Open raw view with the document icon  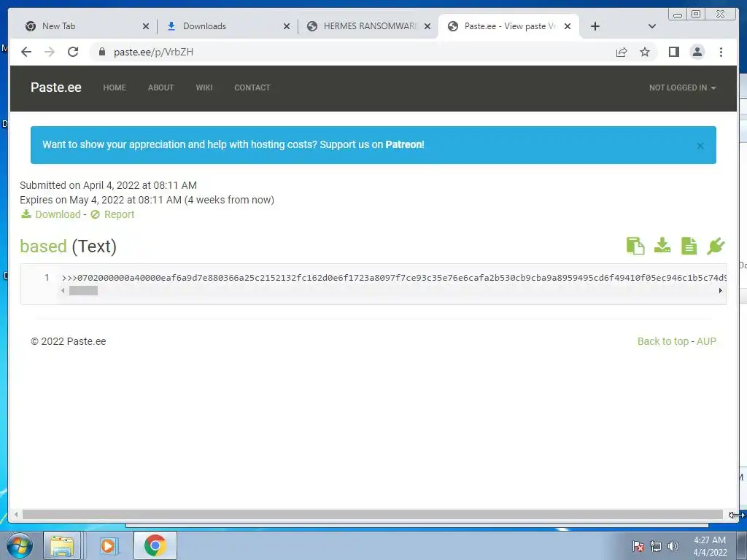[689, 246]
